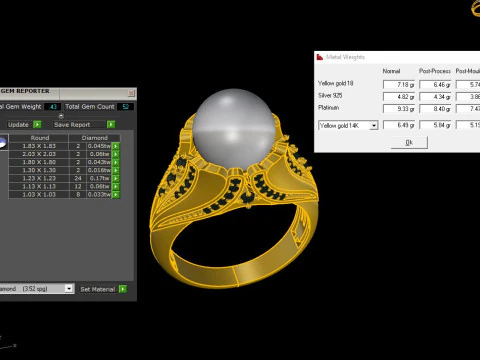Click the Total Gem Count value 52

(x=125, y=107)
